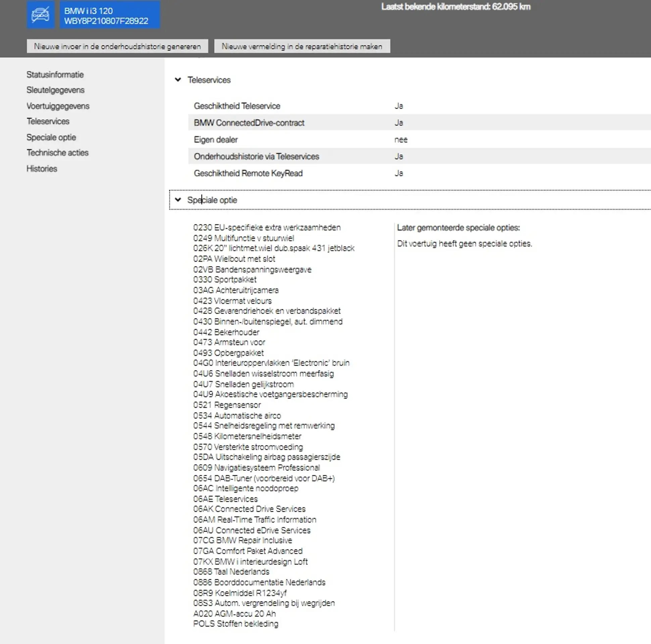Click the 'nee' value for Eigen dealer
The width and height of the screenshot is (651, 644).
click(x=401, y=140)
